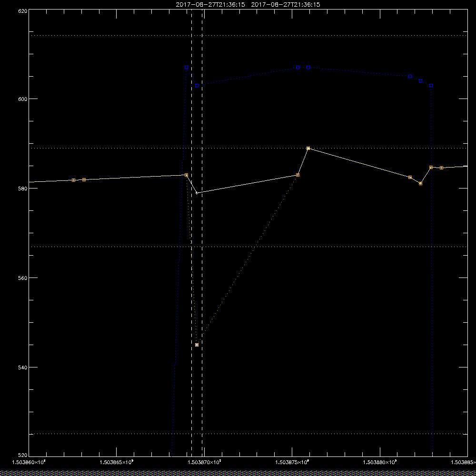Click the 540 y-axis label

point(23,367)
